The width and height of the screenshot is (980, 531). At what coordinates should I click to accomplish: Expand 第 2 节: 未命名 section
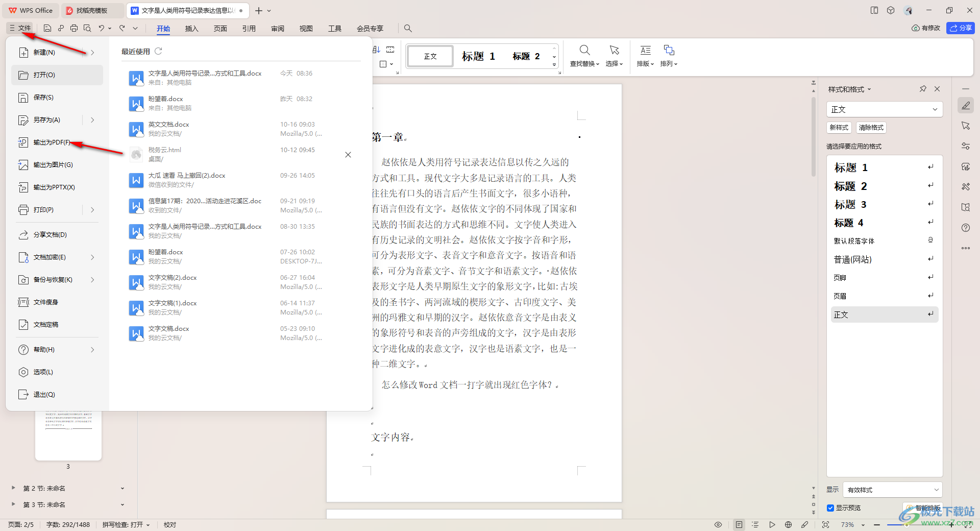(x=13, y=488)
